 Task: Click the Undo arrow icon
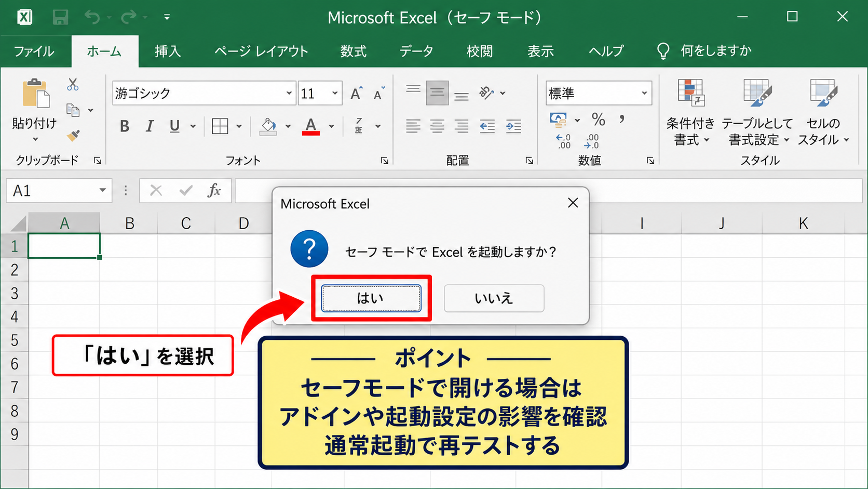(x=92, y=17)
